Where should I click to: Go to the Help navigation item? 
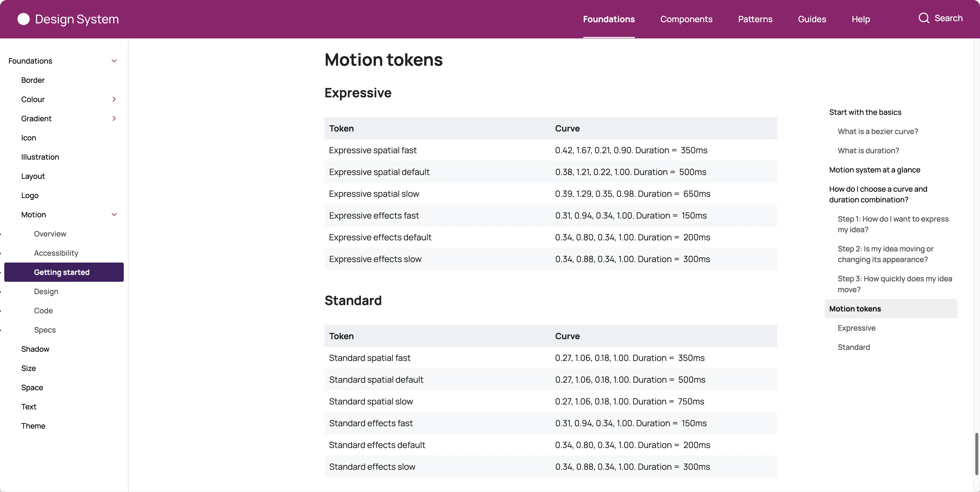[x=860, y=19]
